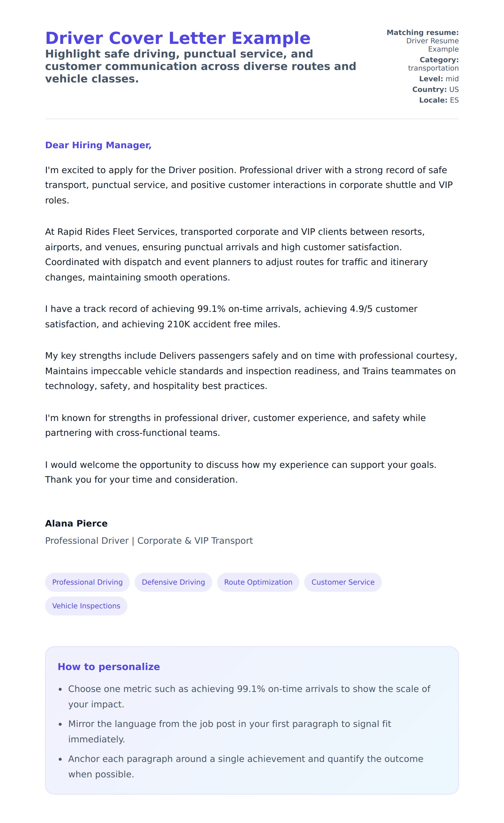The width and height of the screenshot is (504, 823).
Task: Click the bullet about choosing one metric
Action: 249,696
